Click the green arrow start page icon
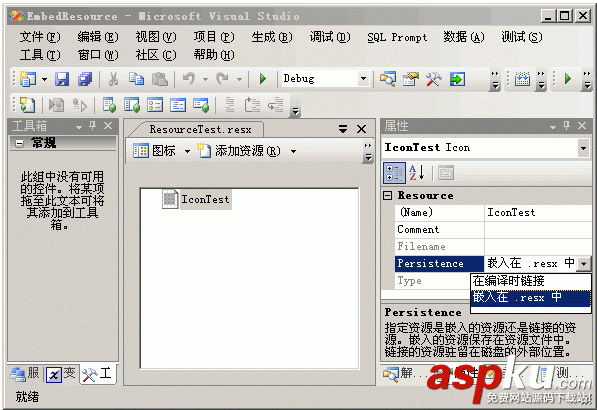Viewport: 597px width, 410px height. tap(457, 79)
